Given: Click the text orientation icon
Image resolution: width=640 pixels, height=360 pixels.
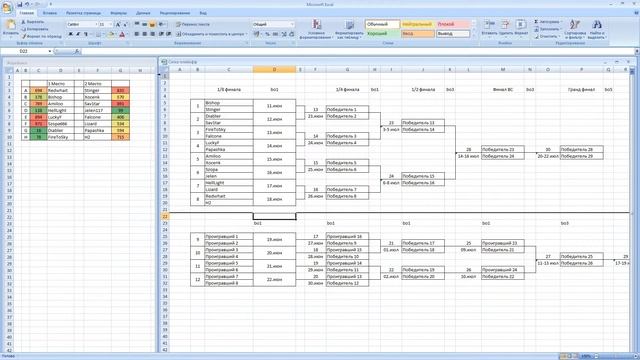Looking at the screenshot, I should pyautogui.click(x=162, y=24).
